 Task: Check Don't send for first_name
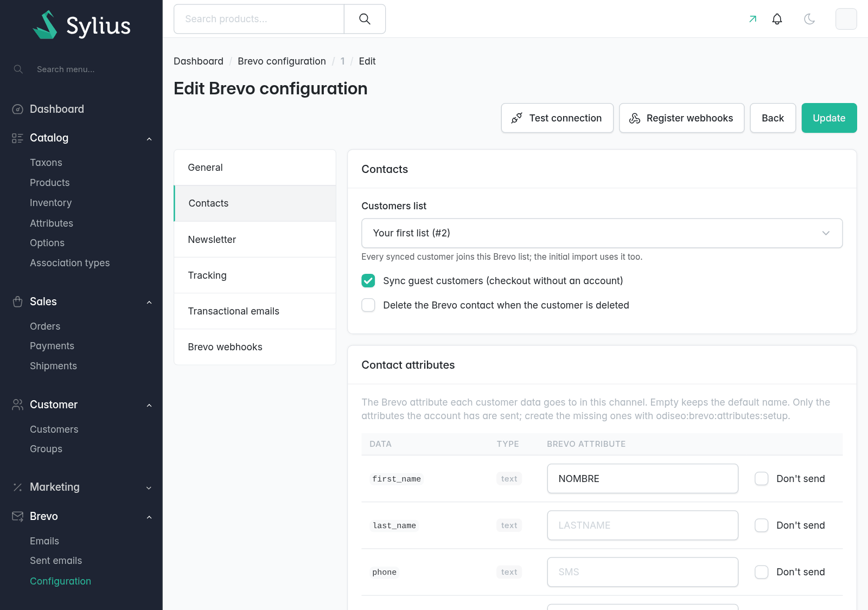click(x=762, y=478)
